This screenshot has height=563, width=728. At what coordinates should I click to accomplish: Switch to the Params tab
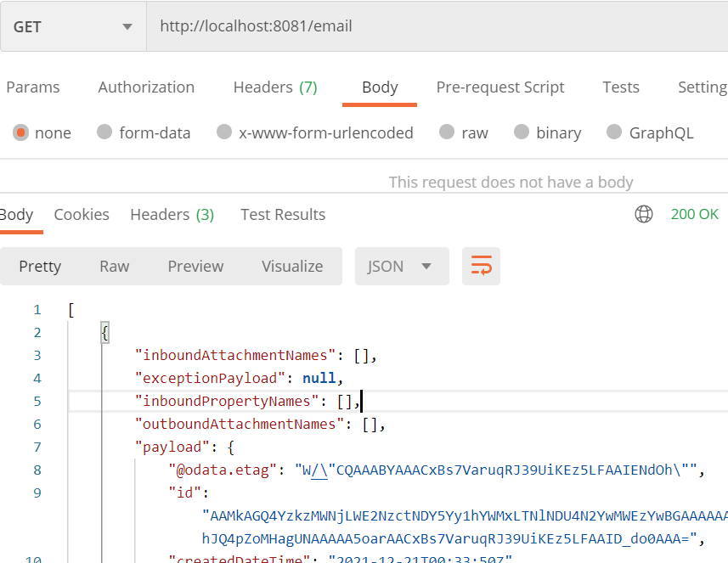tap(33, 87)
